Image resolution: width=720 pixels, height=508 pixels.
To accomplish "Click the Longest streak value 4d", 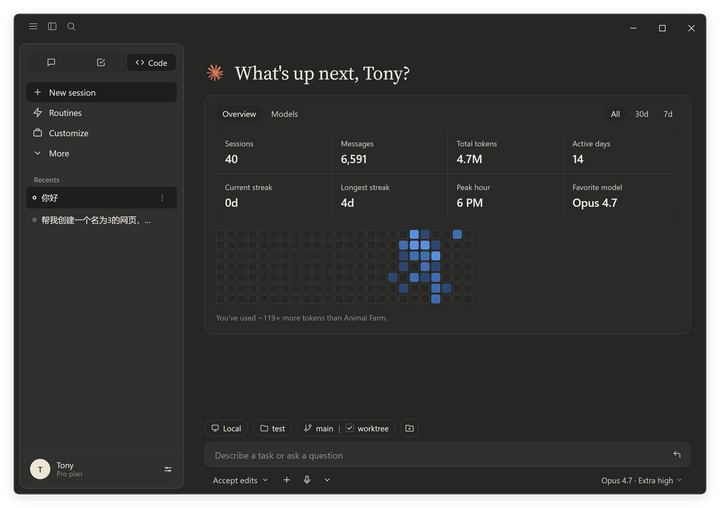I will tap(347, 203).
